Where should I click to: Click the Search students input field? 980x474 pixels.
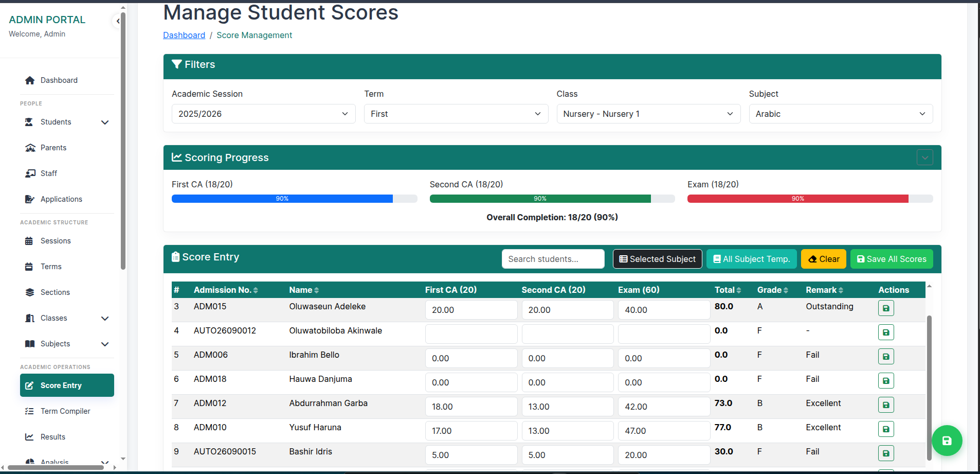[x=553, y=259]
